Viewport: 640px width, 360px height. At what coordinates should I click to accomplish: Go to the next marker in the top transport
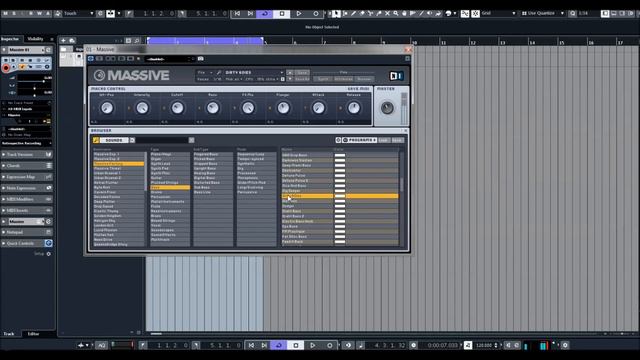(250, 13)
